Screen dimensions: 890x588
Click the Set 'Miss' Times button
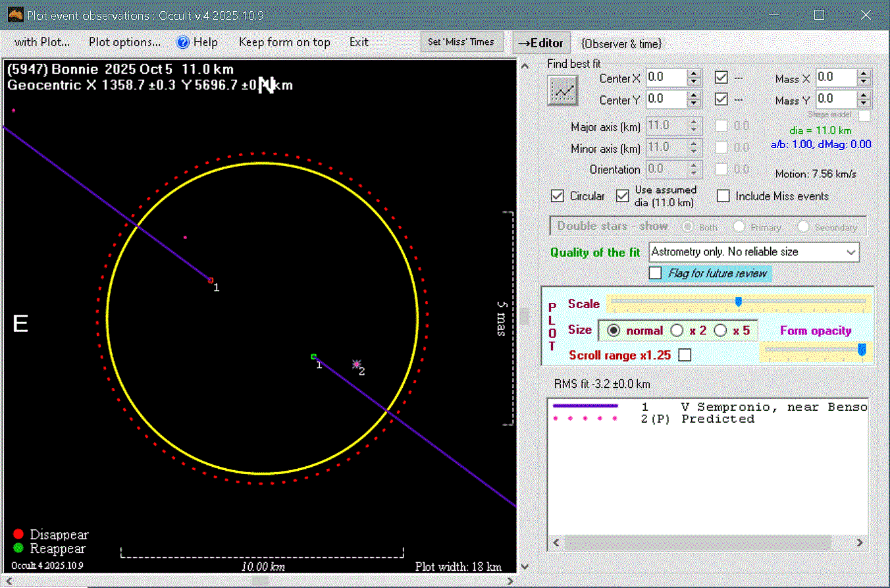pyautogui.click(x=461, y=42)
